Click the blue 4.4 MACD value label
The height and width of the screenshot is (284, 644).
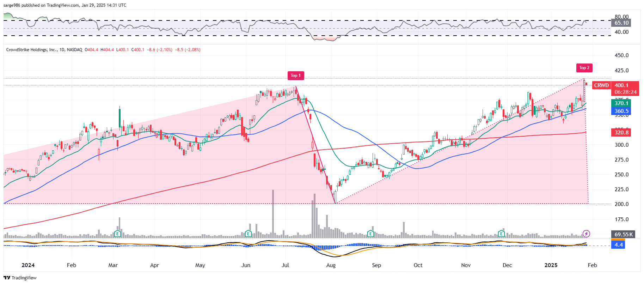click(618, 244)
